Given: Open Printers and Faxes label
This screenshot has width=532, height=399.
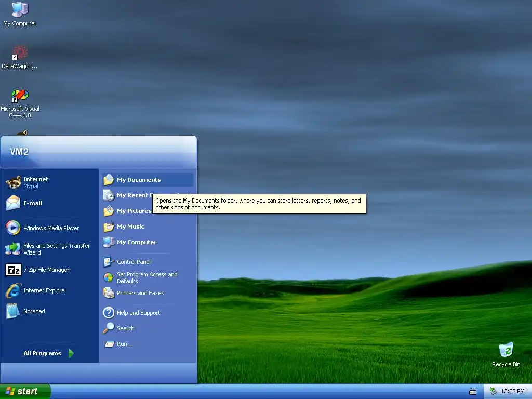Looking at the screenshot, I should coord(140,293).
